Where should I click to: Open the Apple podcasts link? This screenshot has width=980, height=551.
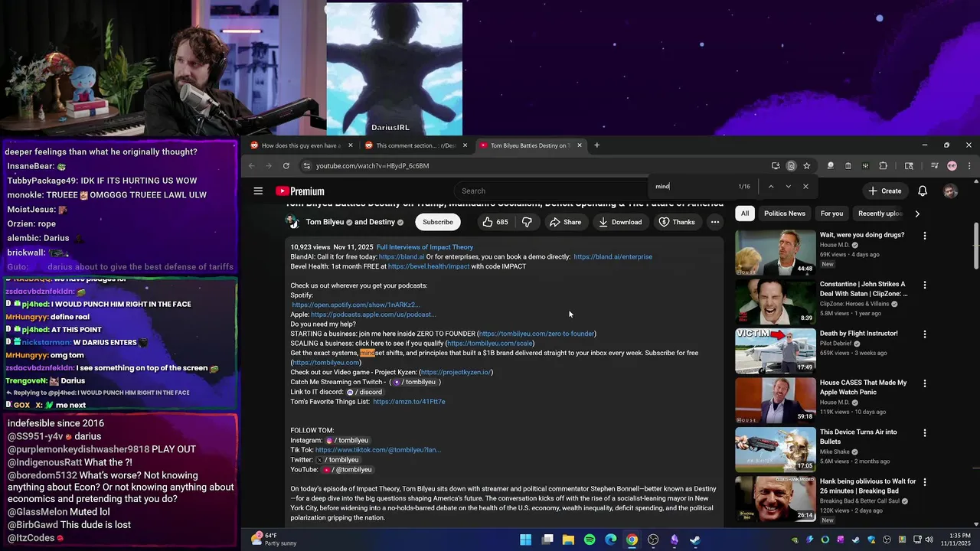click(374, 315)
